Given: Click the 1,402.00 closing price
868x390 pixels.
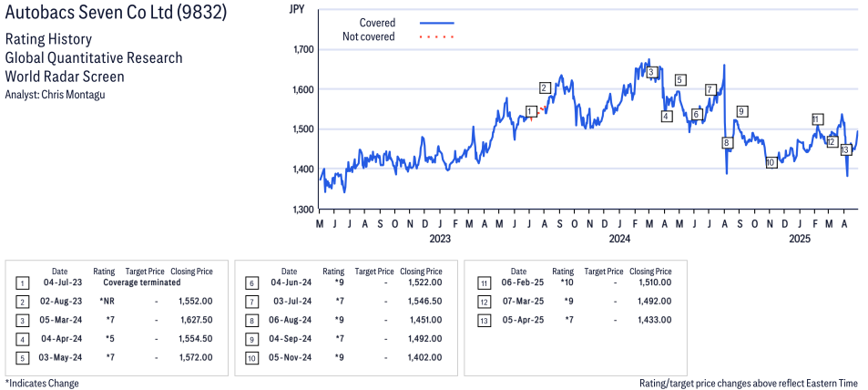Looking at the screenshot, I should coord(425,357).
